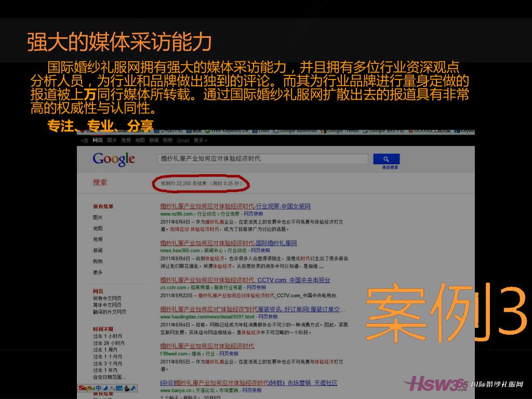Open 网页快照 for f.99wed.com result
This screenshot has width=532, height=399.
point(229,354)
